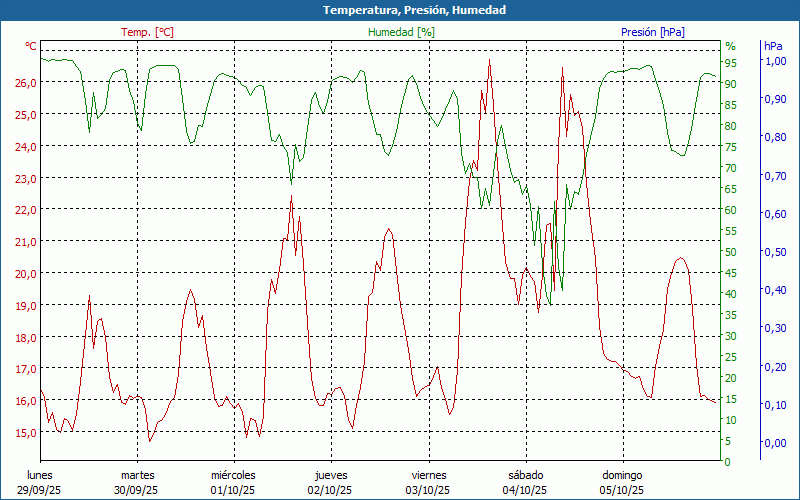The image size is (800, 500).
Task: Select the 0,00 tick on pressure axis
Action: (775, 443)
